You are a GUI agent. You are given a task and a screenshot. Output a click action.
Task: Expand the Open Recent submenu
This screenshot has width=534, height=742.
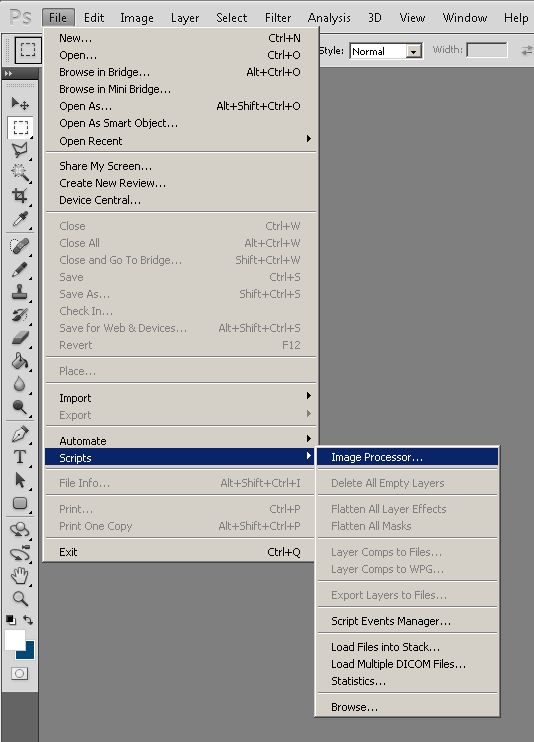tap(181, 141)
